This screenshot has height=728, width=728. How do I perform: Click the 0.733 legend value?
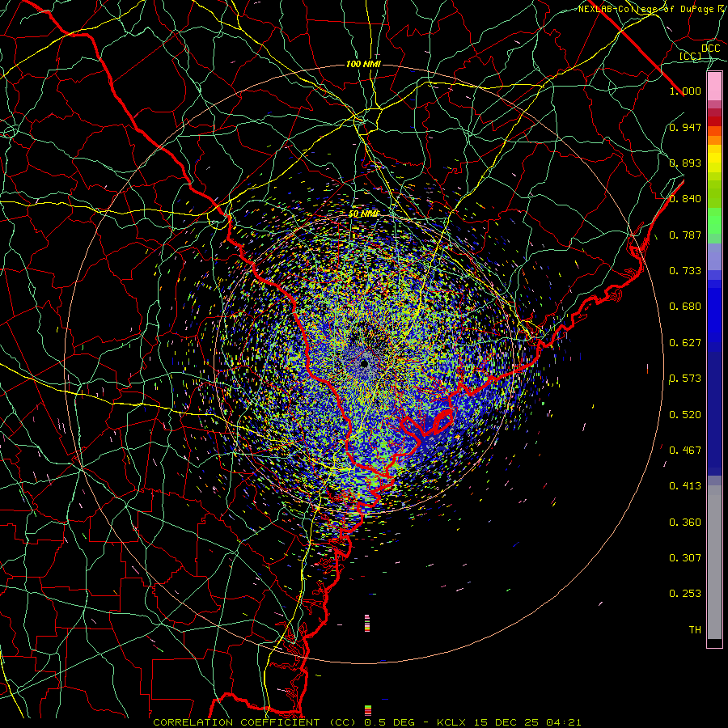(685, 271)
